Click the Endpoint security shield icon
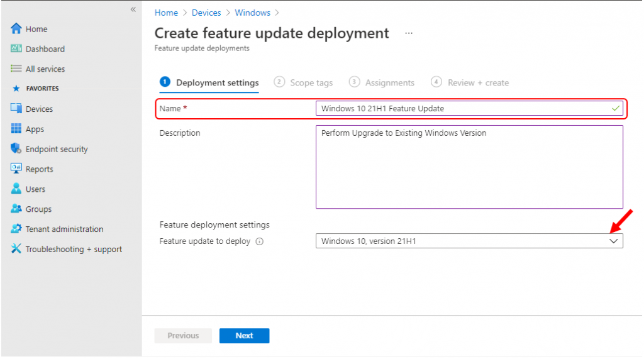Viewport: 644px width, 359px height. [x=16, y=149]
